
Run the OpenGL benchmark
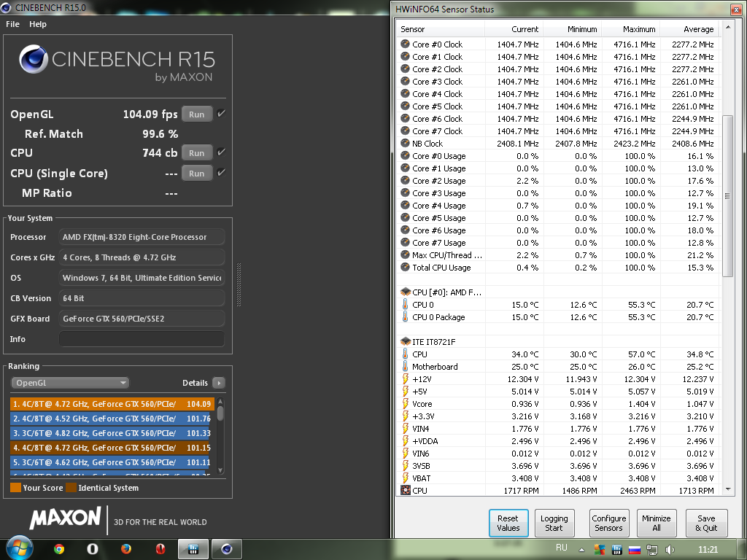click(197, 114)
